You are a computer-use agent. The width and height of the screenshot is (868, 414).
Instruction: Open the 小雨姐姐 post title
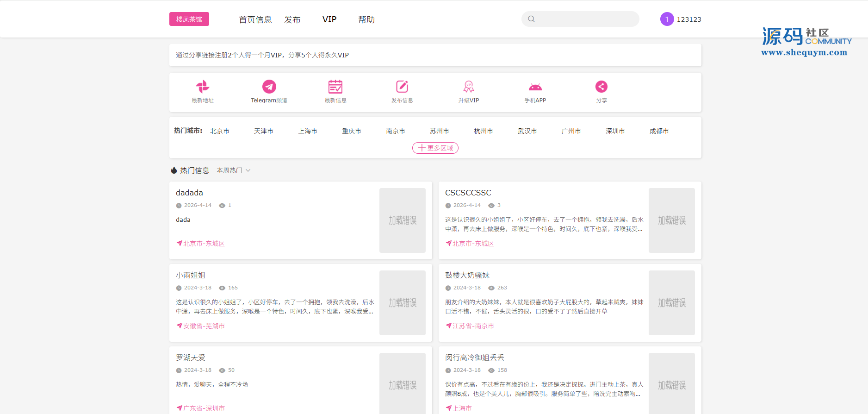point(191,275)
